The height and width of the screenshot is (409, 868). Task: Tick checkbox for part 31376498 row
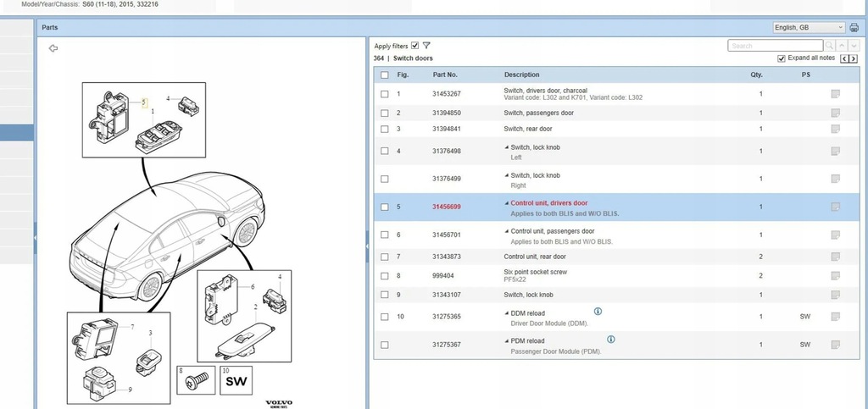385,151
